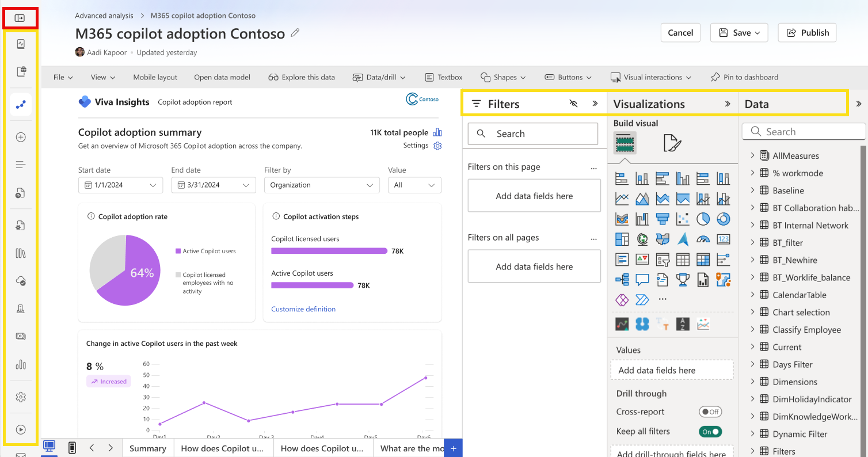Open the Format visual paintbrush tab
This screenshot has width=868, height=457.
coord(672,143)
